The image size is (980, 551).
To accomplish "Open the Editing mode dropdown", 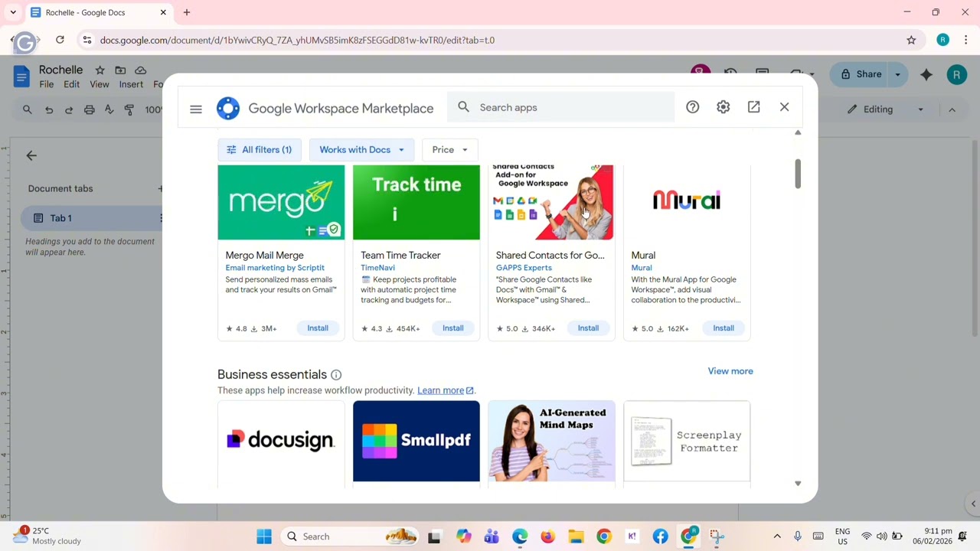I will (x=886, y=109).
